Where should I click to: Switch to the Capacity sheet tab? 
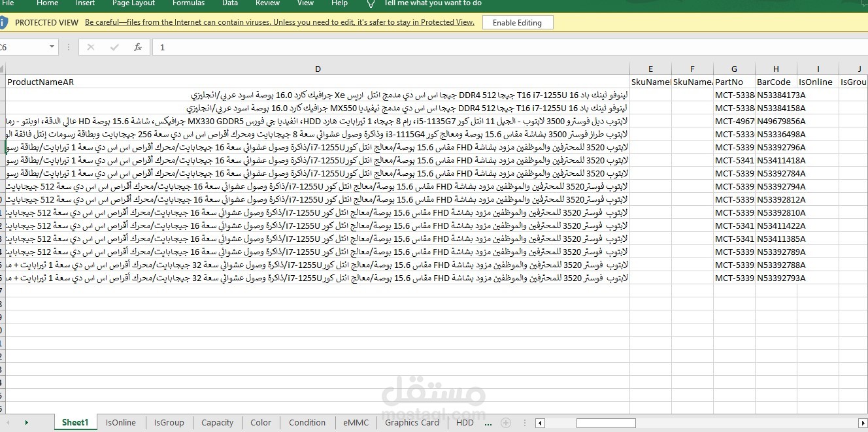pos(218,423)
